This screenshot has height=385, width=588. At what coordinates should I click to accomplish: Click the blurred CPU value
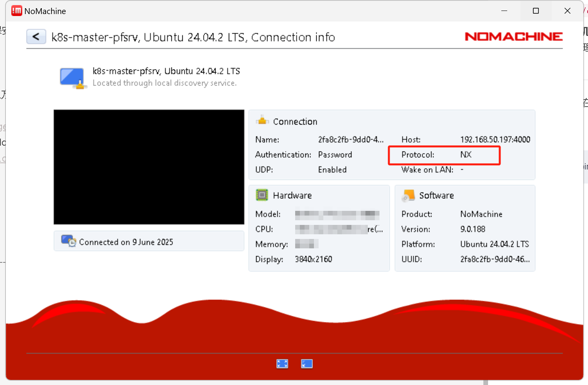[339, 229]
